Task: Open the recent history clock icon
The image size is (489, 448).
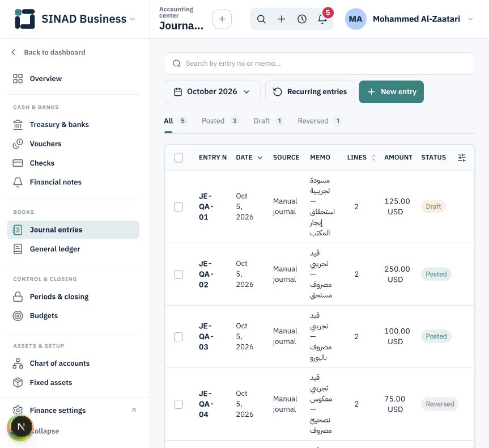Action: 302,19
